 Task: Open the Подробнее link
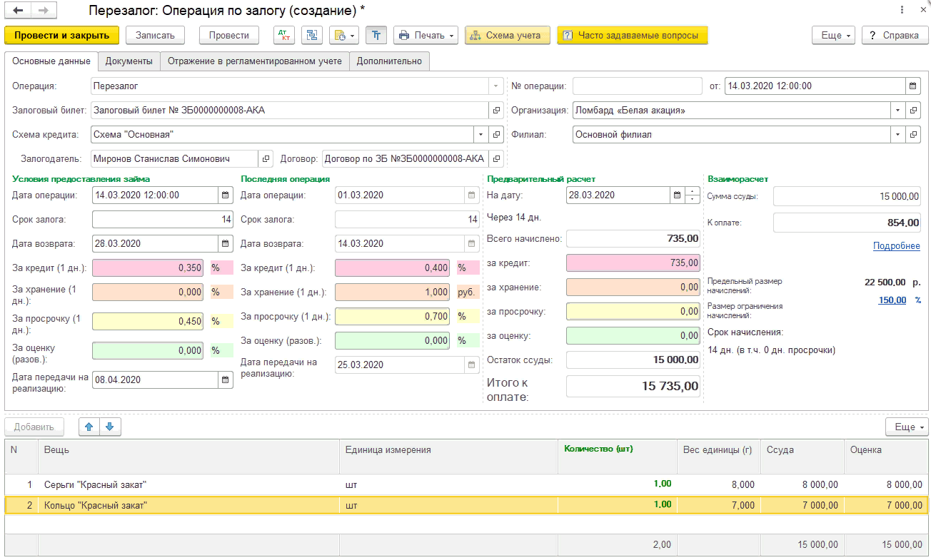click(897, 246)
